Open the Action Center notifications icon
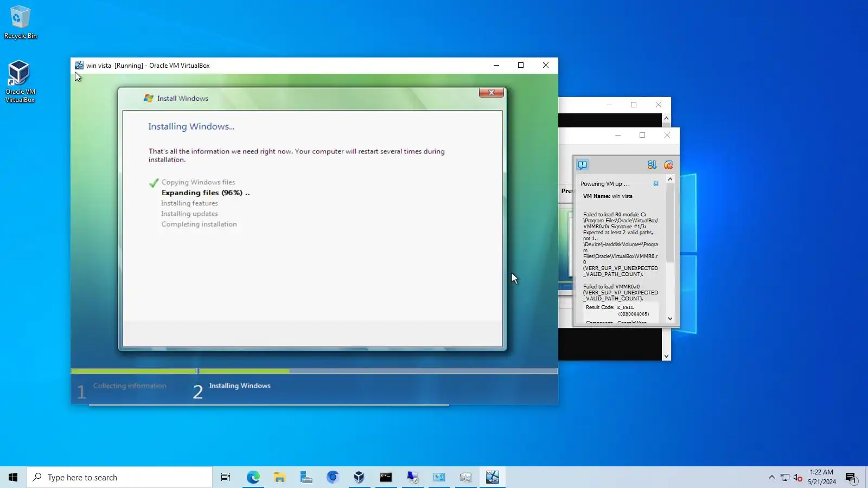 point(851,477)
